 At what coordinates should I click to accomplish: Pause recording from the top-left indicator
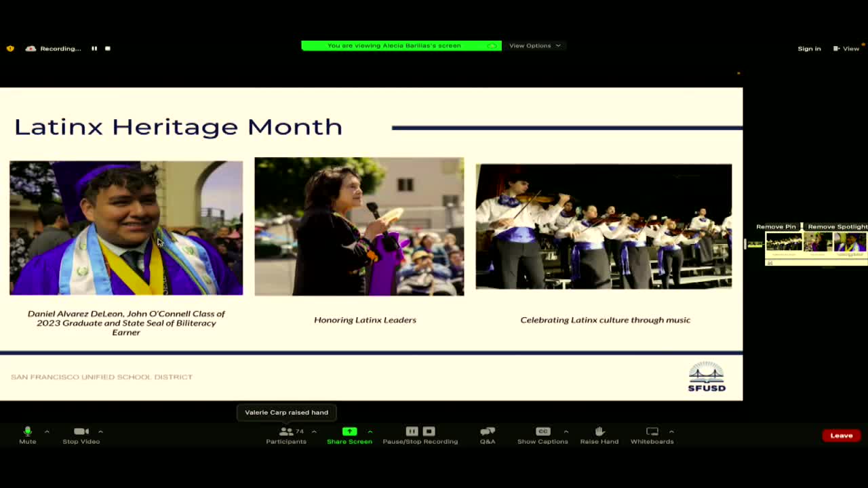coord(94,48)
